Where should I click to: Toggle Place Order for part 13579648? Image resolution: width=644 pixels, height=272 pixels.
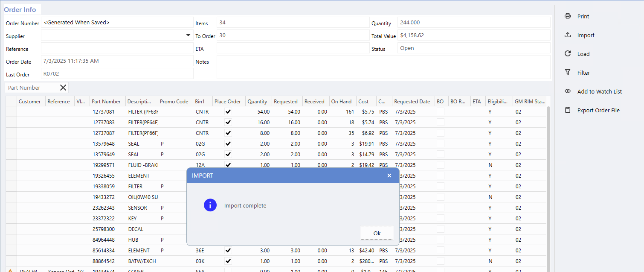click(x=228, y=143)
